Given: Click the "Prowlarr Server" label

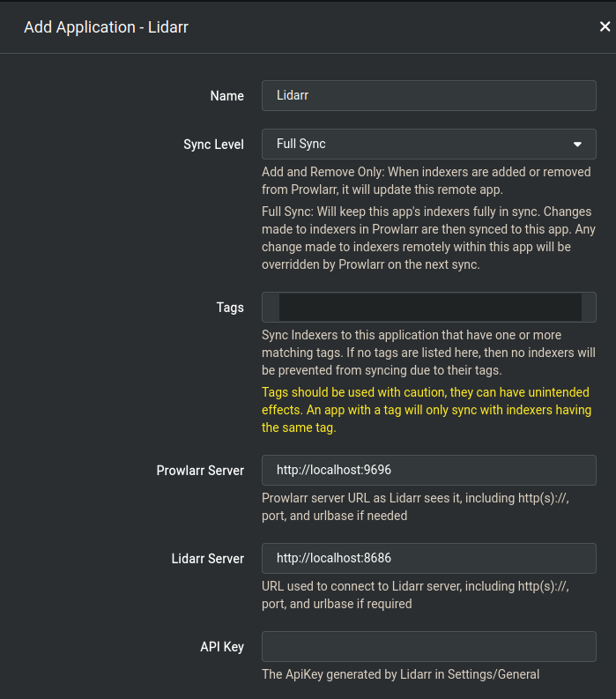Looking at the screenshot, I should tap(200, 471).
